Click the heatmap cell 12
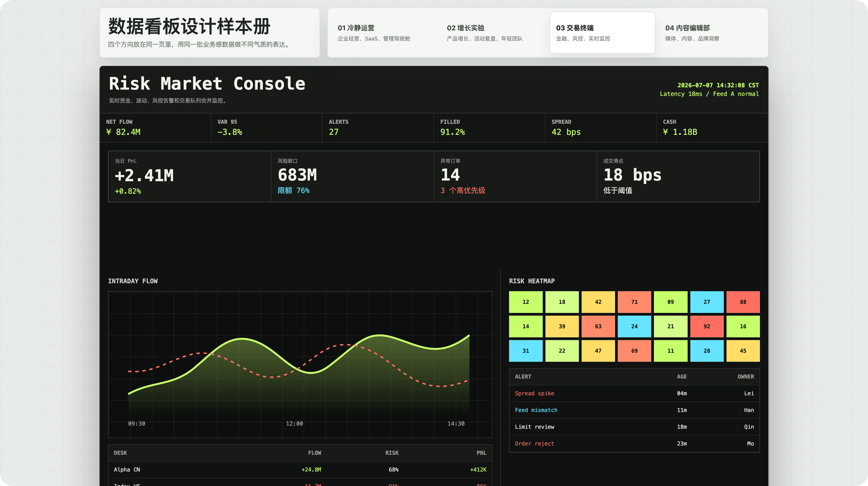The image size is (868, 486). [526, 302]
